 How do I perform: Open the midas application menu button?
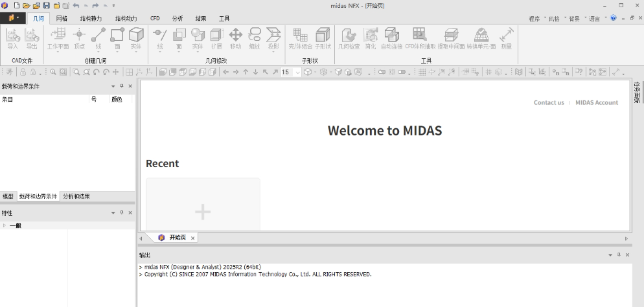click(13, 18)
